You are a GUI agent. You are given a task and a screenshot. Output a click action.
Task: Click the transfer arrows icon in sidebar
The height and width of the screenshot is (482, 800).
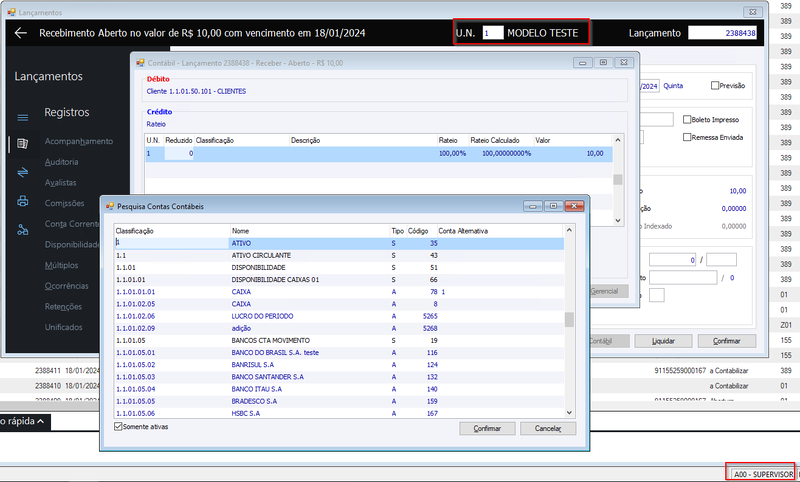[x=22, y=172]
